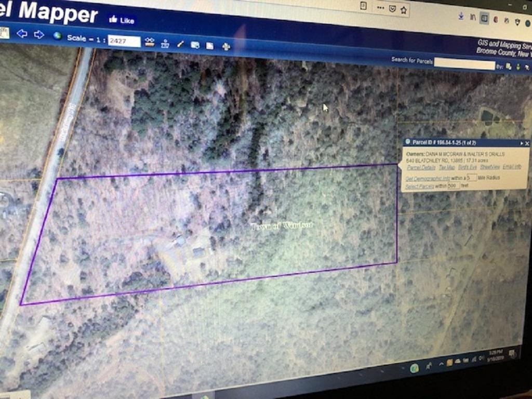Click the mile radius input field
Viewport: 532px width, 399px height.
point(471,178)
